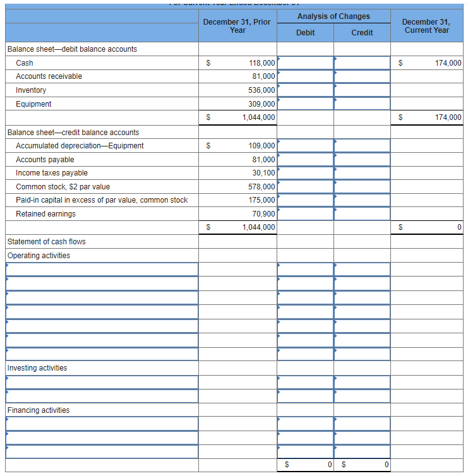Open first line-item dropdown under Operating activities
Image resolution: width=468 pixels, height=476 pixels.
pyautogui.click(x=102, y=270)
